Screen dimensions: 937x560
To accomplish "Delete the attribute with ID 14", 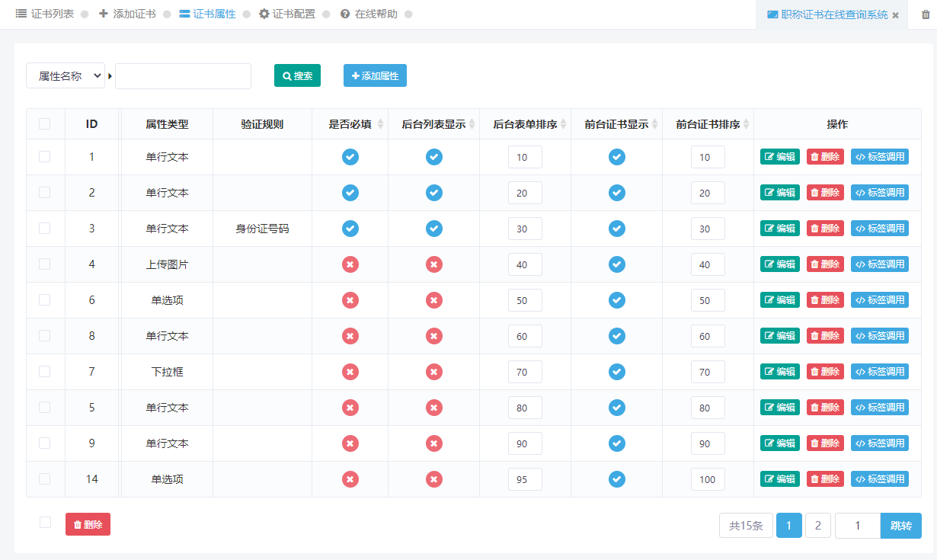I will (825, 479).
